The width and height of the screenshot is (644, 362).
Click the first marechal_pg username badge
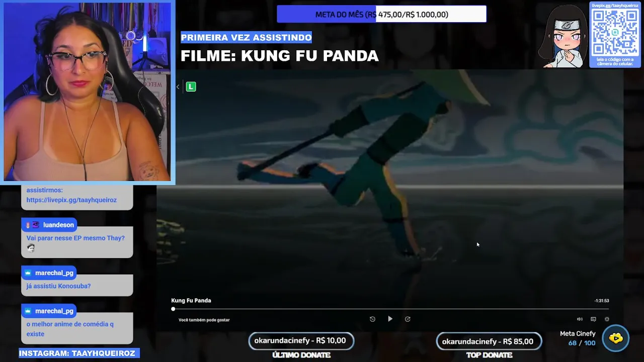coord(49,273)
